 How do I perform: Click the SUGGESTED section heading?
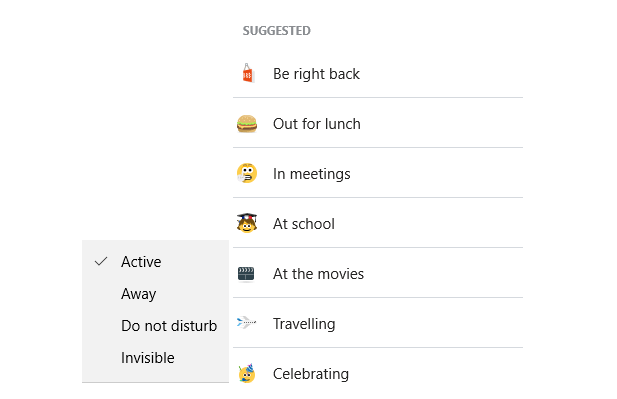pyautogui.click(x=277, y=31)
